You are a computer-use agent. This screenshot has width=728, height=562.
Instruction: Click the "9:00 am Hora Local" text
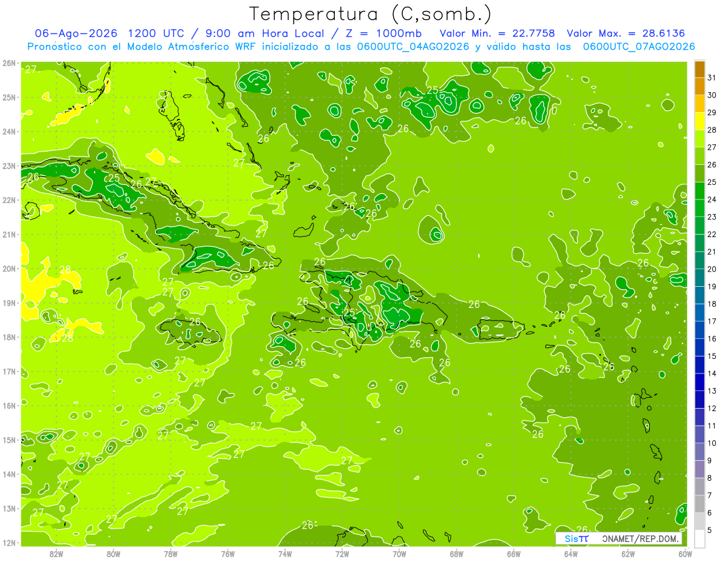click(265, 33)
